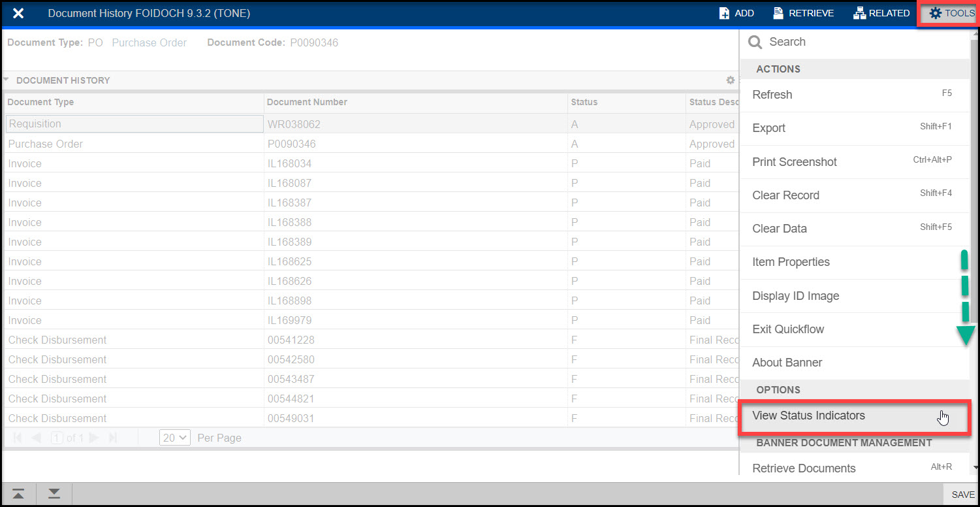Click the Document Code value P0090346 in header
980x507 pixels.
tap(314, 42)
